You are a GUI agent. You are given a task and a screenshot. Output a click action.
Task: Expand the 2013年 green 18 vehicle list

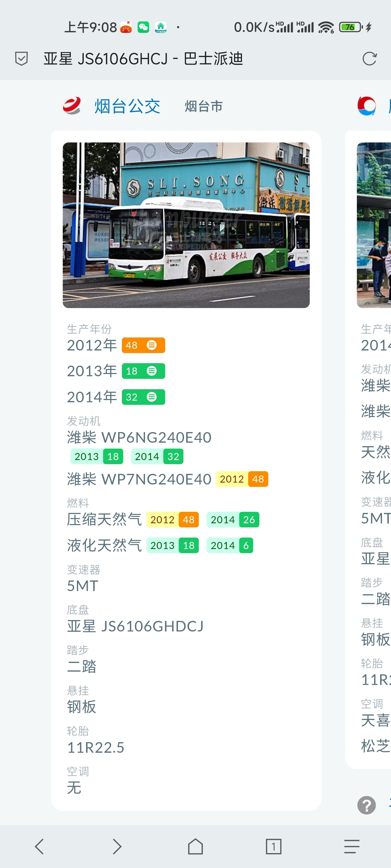pyautogui.click(x=143, y=371)
